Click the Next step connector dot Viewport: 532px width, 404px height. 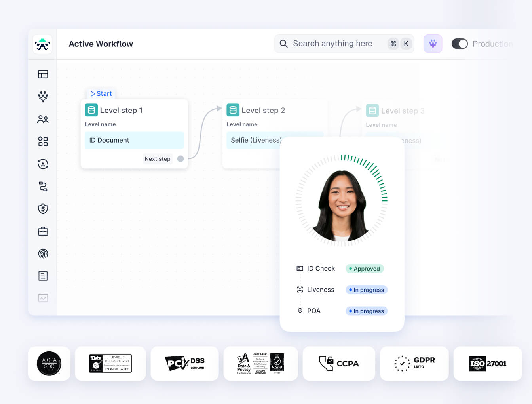click(180, 159)
